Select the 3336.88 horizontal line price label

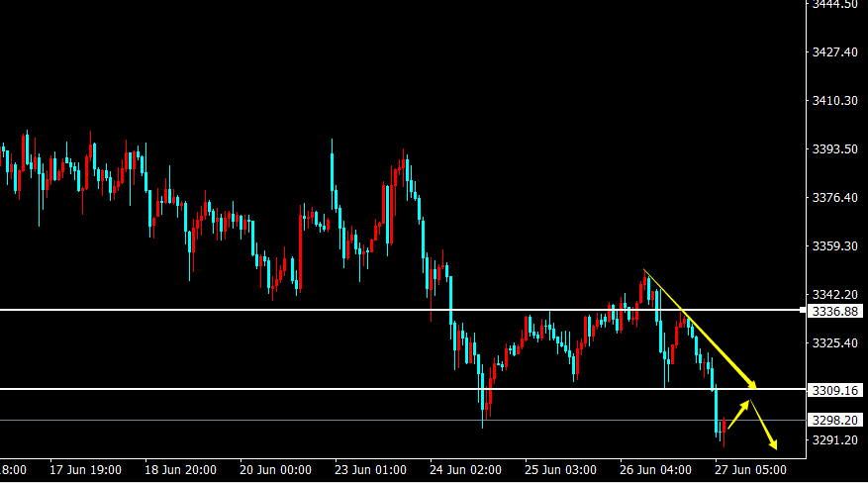[834, 312]
